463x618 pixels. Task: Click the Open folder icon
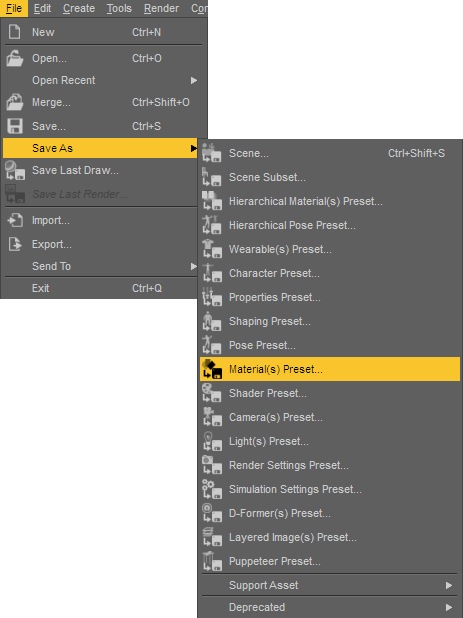coord(15,58)
